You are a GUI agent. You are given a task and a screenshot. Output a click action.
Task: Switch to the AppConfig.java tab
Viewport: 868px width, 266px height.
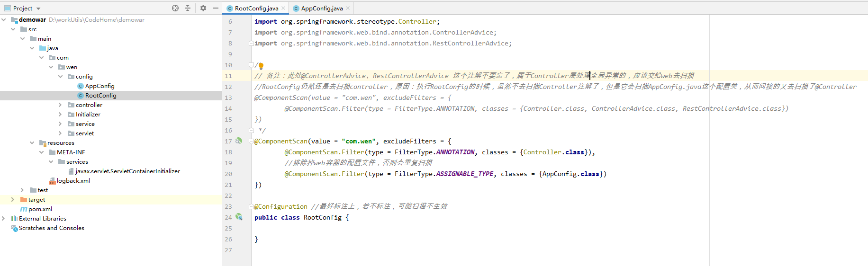[x=322, y=8]
